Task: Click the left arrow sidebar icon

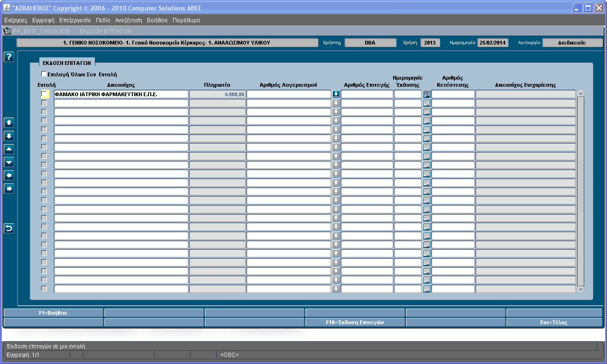Action: tap(9, 175)
